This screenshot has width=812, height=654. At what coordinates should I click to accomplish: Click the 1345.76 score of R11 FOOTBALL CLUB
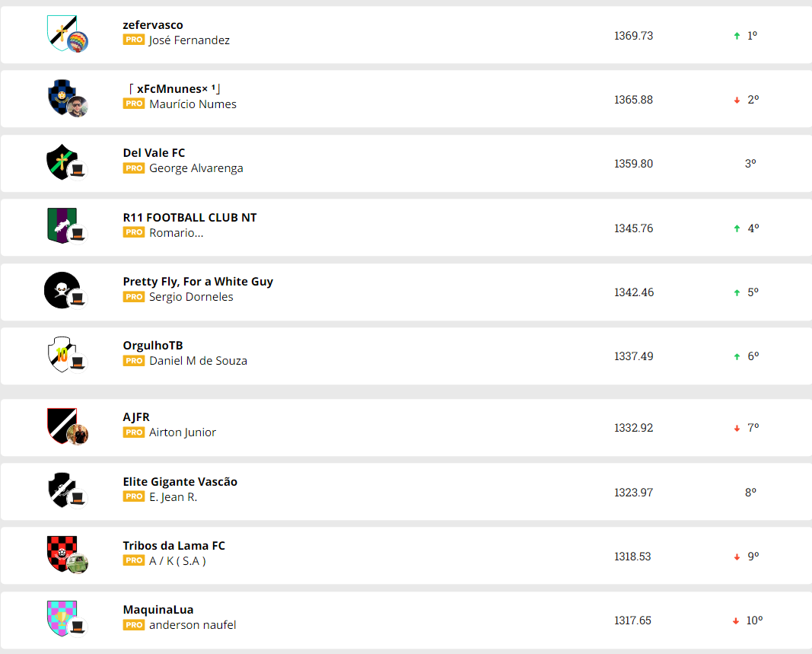pyautogui.click(x=633, y=228)
